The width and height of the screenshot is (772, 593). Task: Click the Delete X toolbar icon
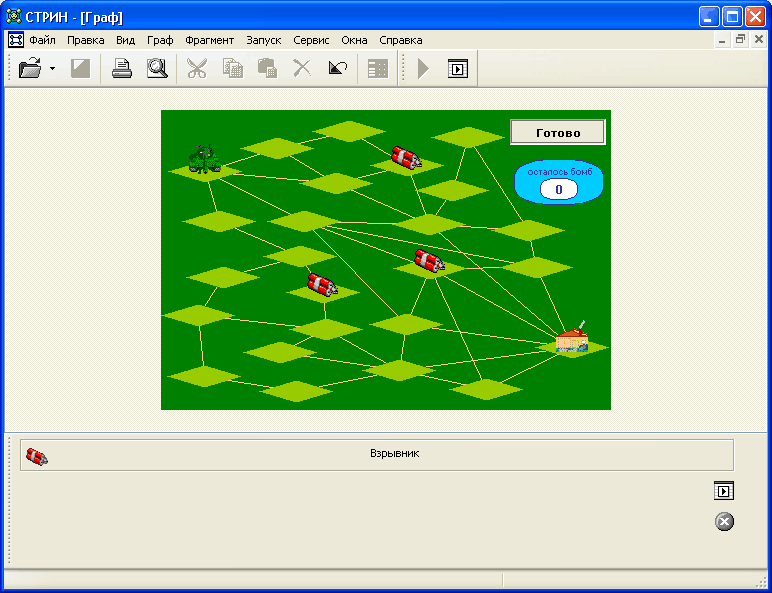pos(302,68)
